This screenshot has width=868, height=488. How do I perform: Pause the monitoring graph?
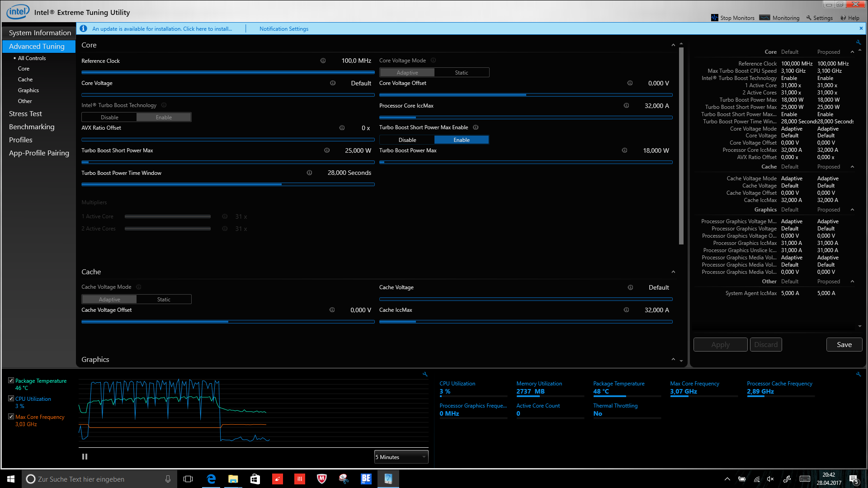click(85, 457)
